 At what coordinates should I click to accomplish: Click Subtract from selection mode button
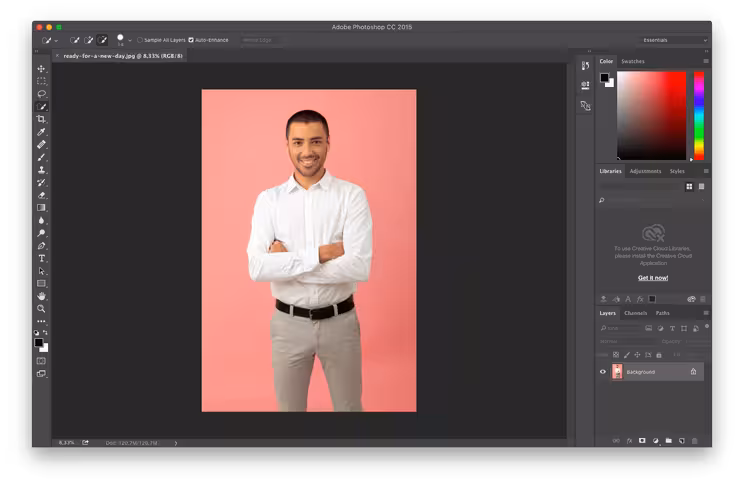(102, 40)
